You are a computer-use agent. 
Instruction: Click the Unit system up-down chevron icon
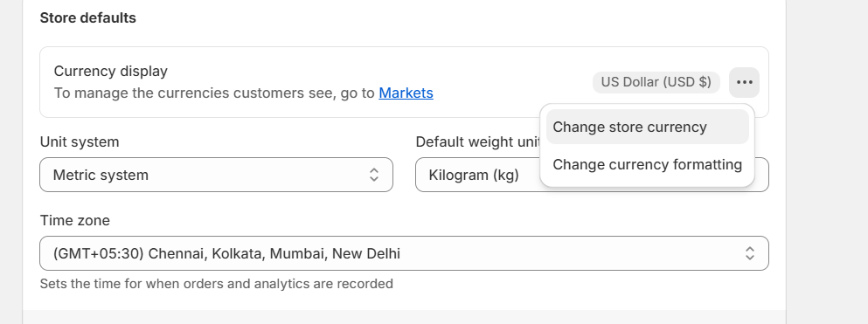coord(373,175)
